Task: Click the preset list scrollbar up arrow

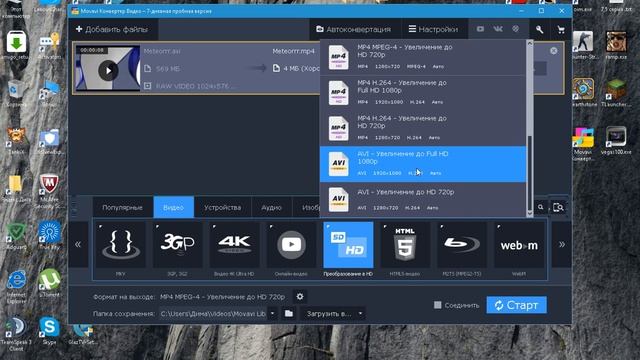Action: (530, 43)
